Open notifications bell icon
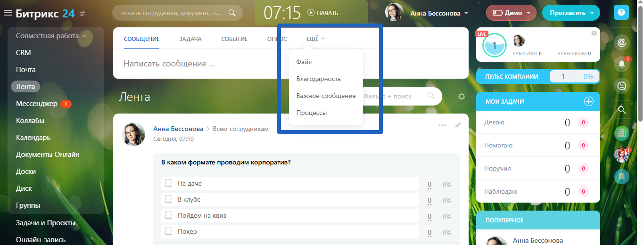The image size is (644, 245). (622, 64)
